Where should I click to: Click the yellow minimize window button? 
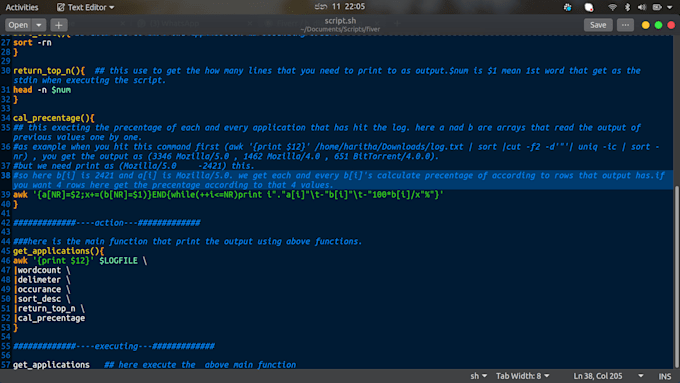point(645,25)
